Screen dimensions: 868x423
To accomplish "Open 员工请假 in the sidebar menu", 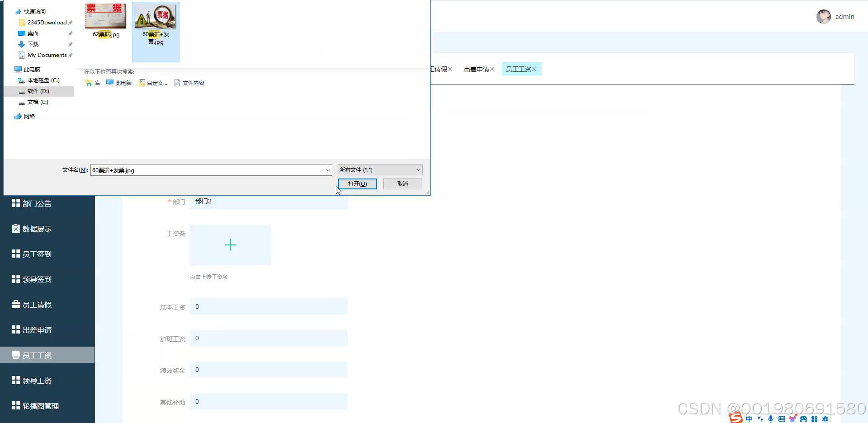I will (47, 305).
